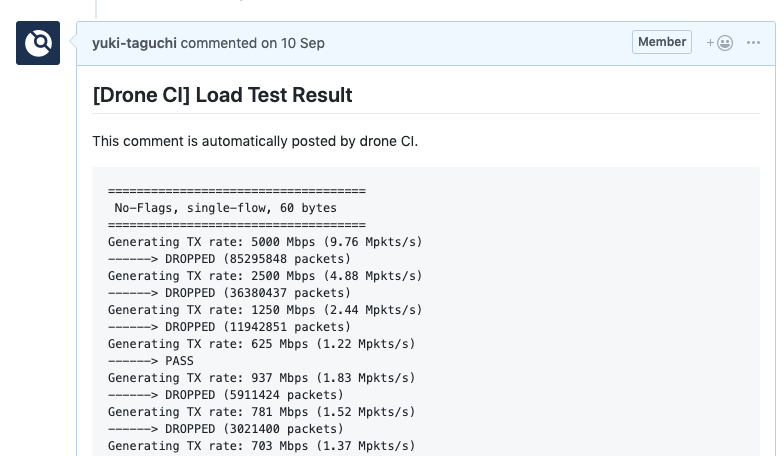Open yuki-taguchi's avatar profile picture
Image resolution: width=784 pixels, height=456 pixels.
(x=38, y=43)
